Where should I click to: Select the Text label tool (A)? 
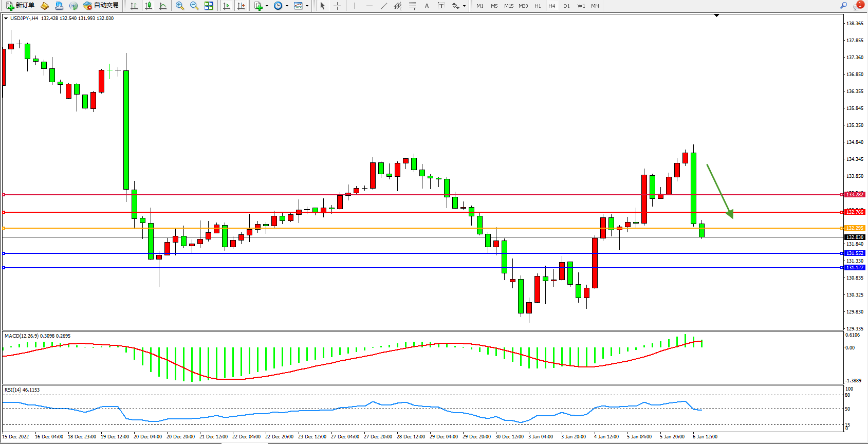pyautogui.click(x=427, y=6)
